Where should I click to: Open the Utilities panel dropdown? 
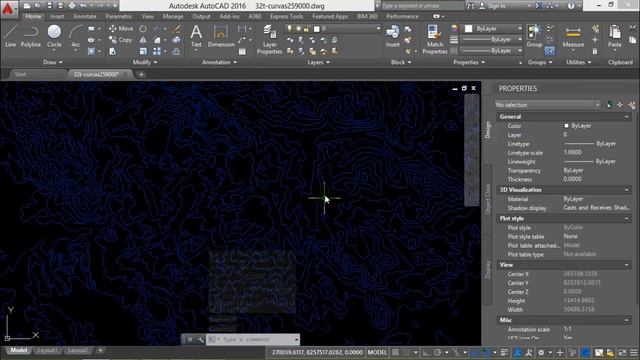pyautogui.click(x=578, y=62)
